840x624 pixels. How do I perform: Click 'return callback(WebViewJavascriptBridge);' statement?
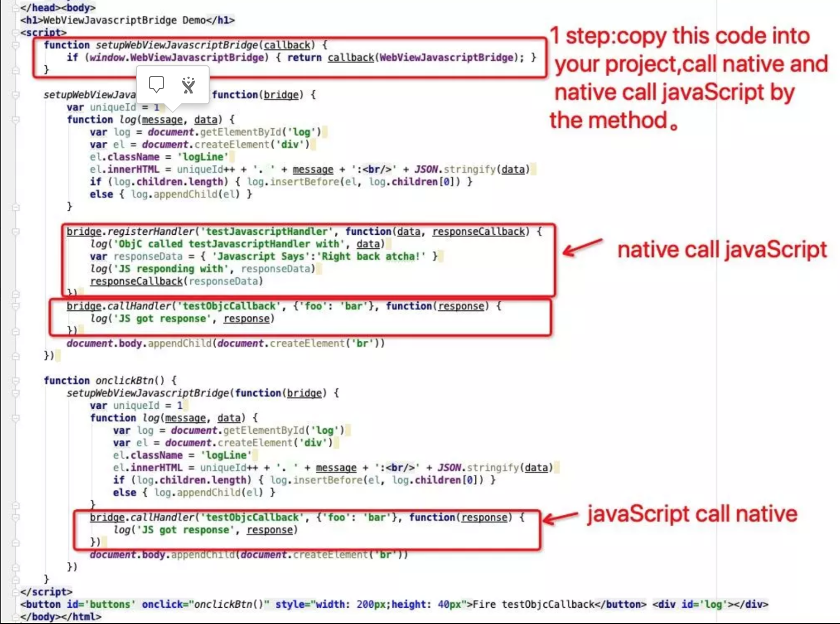click(406, 58)
